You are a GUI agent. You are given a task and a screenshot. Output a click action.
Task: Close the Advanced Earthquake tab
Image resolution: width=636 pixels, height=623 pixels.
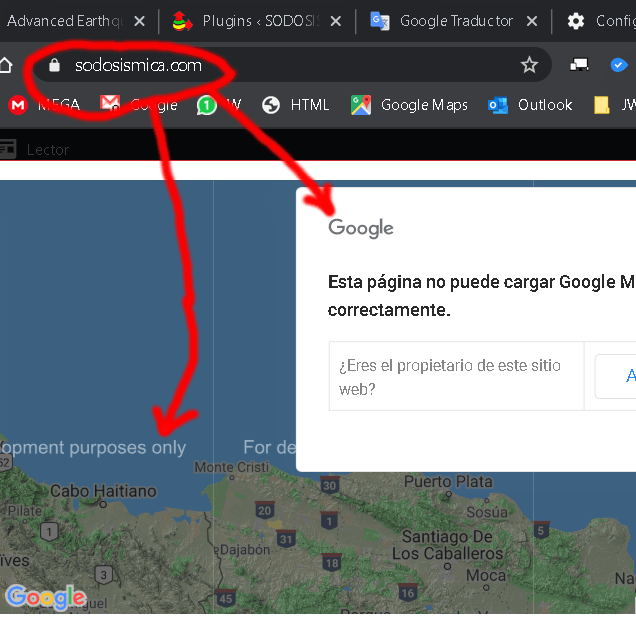(140, 21)
